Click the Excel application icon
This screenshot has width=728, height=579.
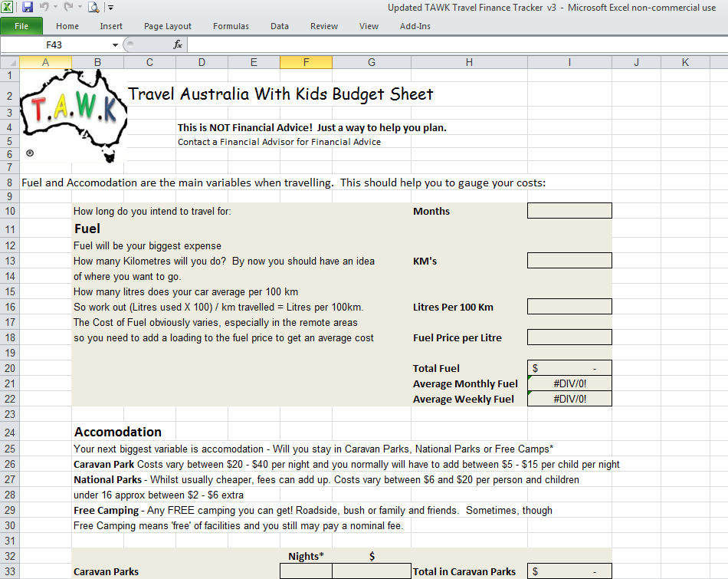point(8,8)
